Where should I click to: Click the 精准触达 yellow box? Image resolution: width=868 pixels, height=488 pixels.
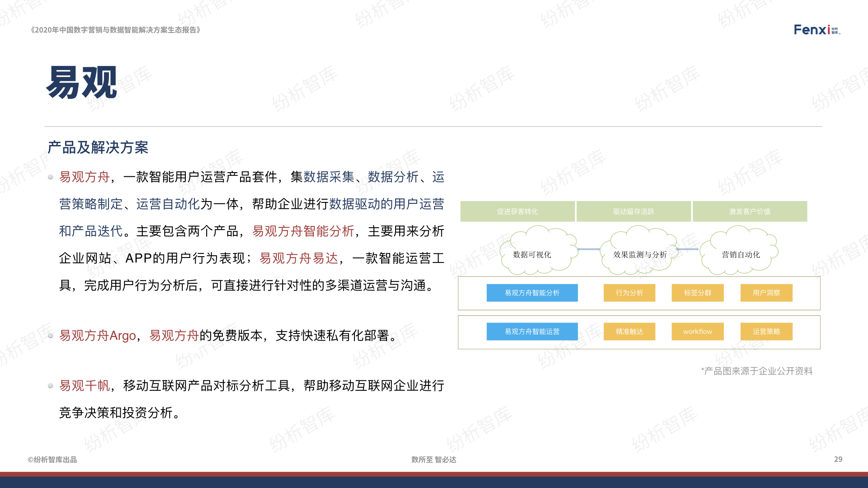pyautogui.click(x=629, y=332)
